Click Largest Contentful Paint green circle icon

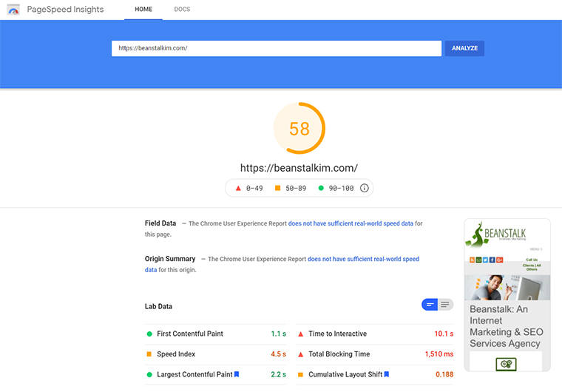click(x=149, y=374)
